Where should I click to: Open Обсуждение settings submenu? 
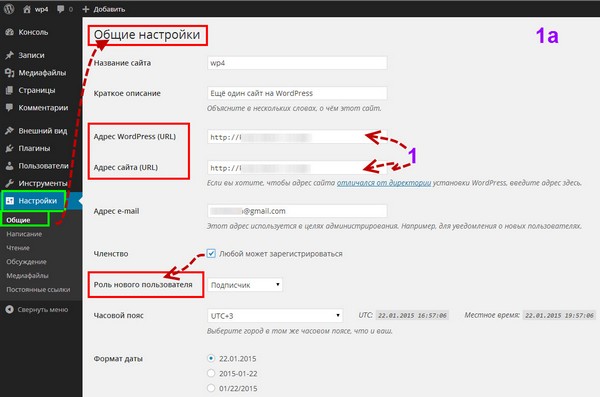pos(26,261)
